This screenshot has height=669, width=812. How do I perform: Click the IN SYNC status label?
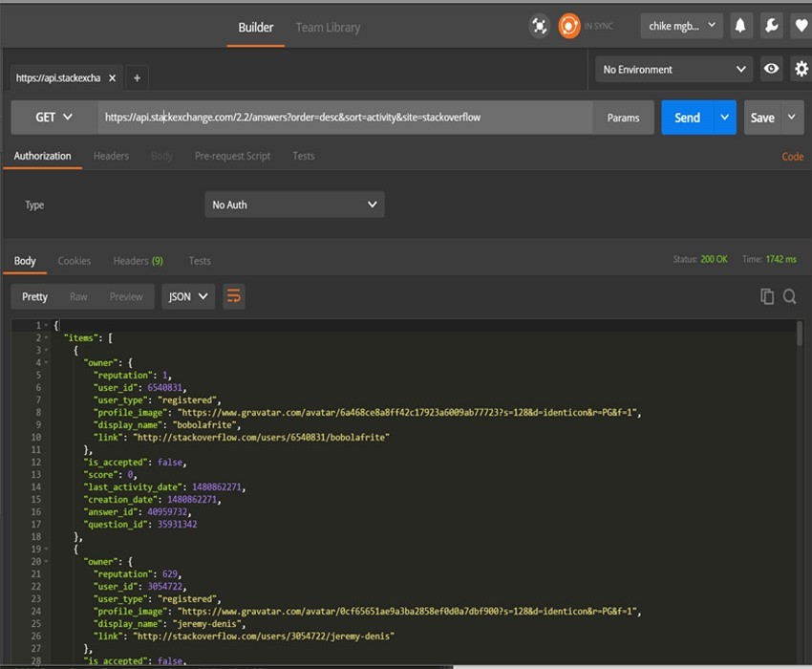coord(599,26)
